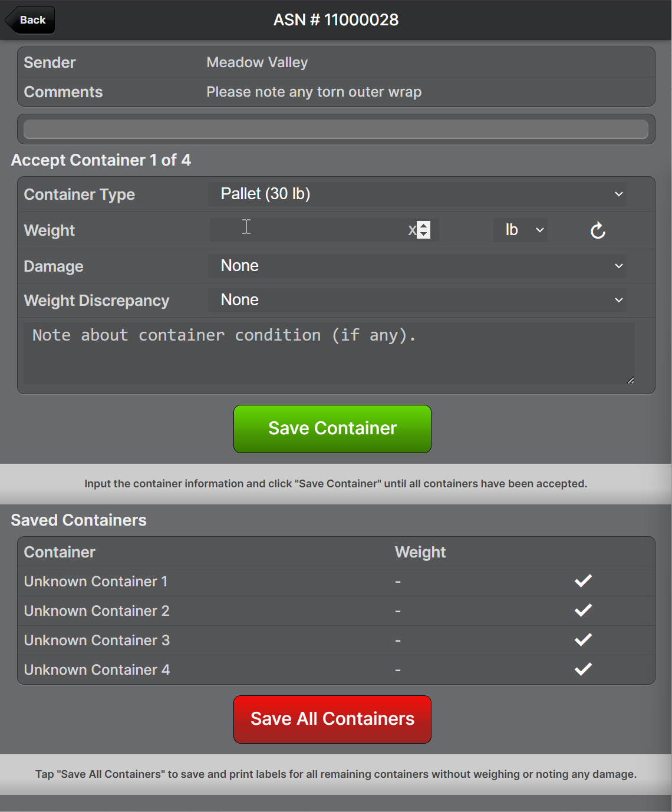Click checkmark for Unknown Container 3
672x812 pixels.
coord(583,640)
